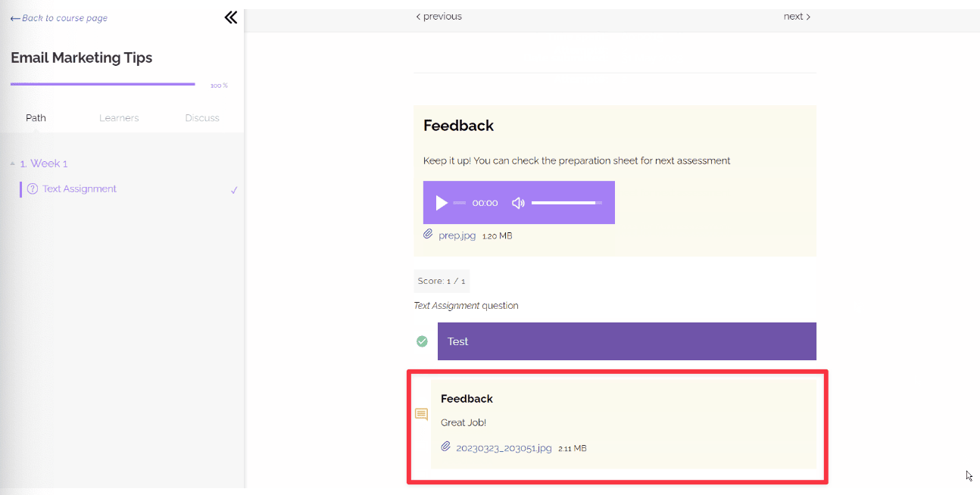Viewport: 980px width, 495px height.
Task: Click the green checkmark next to Test
Action: [x=422, y=341]
